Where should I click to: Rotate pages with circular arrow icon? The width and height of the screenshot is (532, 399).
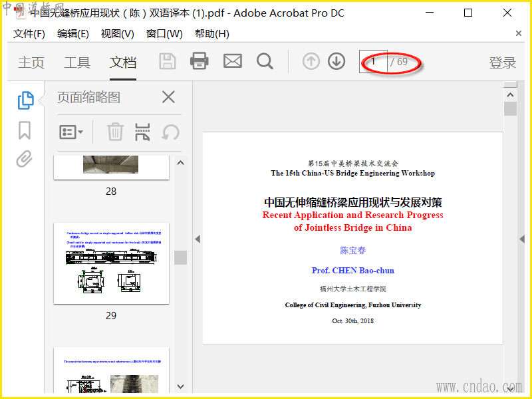[x=170, y=132]
